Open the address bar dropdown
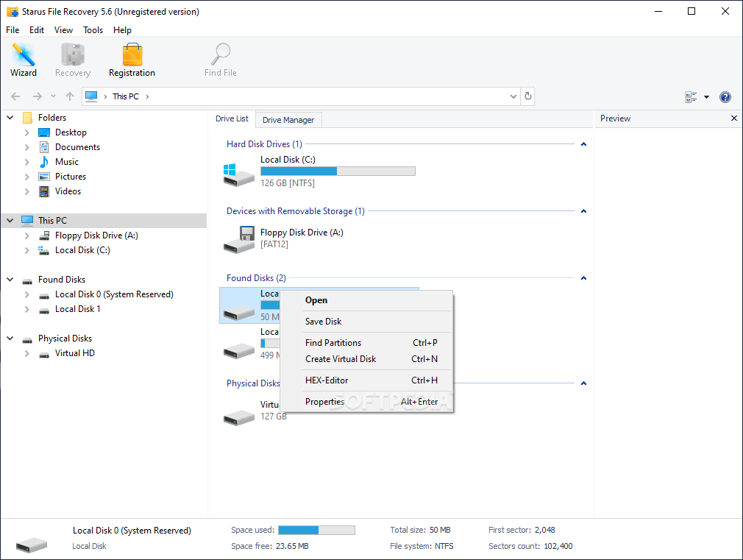The image size is (743, 560). pos(513,96)
